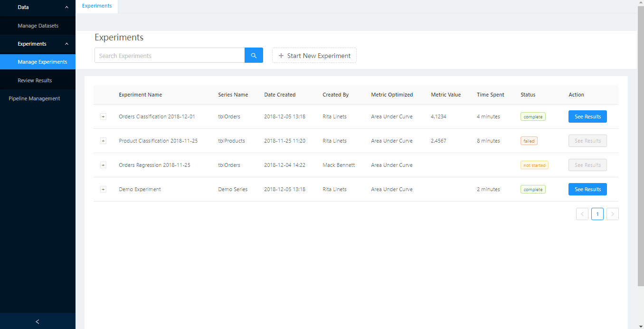Image resolution: width=644 pixels, height=329 pixels.
Task: Focus the Search Experiments field
Action: [170, 55]
